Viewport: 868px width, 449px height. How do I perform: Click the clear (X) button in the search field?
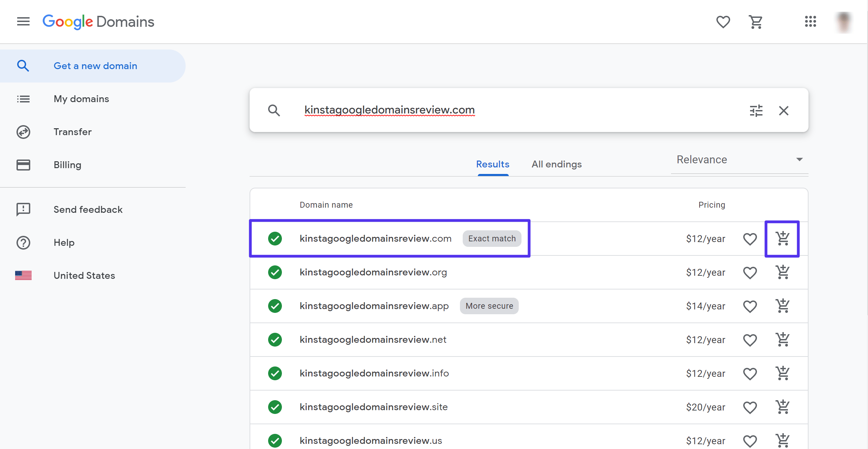pyautogui.click(x=784, y=110)
